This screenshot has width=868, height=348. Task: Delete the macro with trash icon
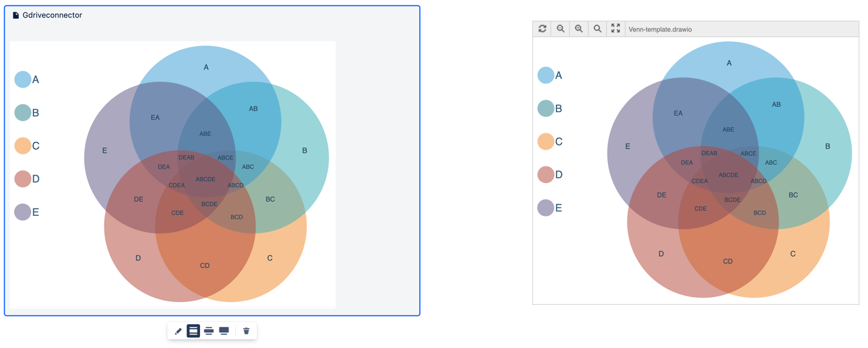(246, 331)
